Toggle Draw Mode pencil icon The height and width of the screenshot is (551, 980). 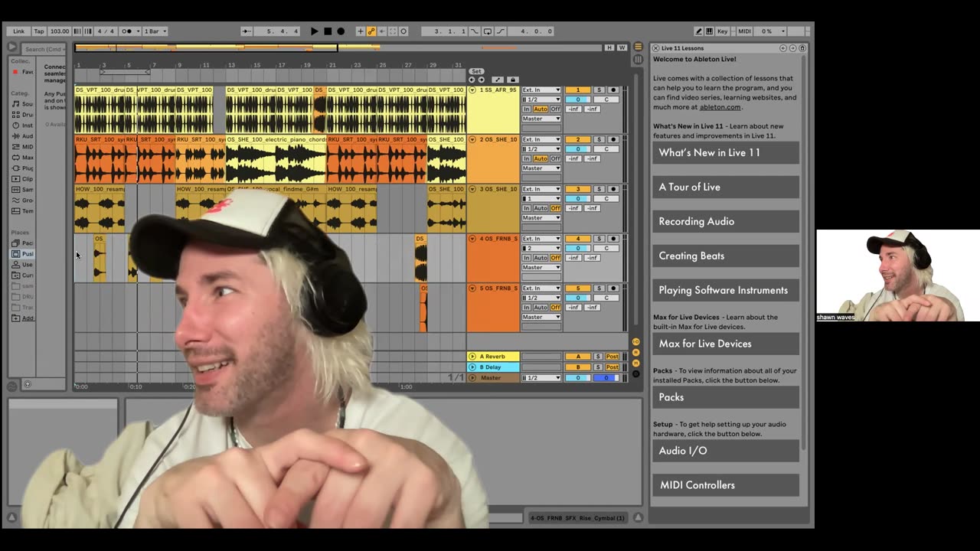[x=699, y=31]
